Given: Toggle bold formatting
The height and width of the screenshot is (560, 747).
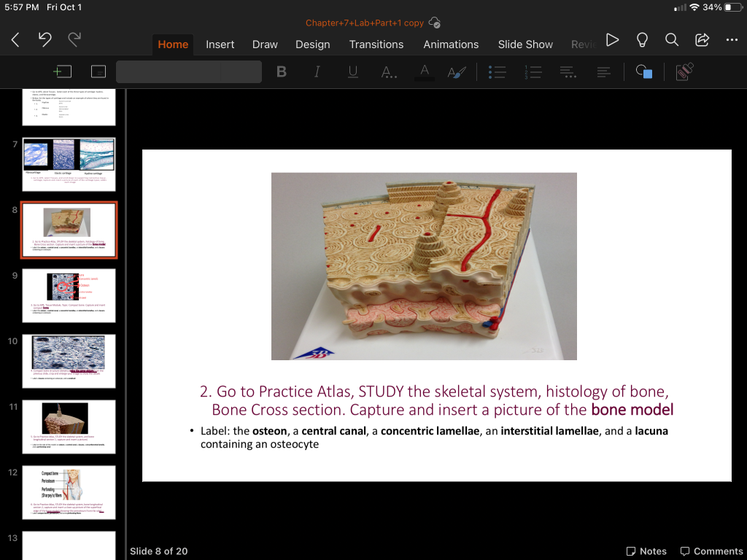Looking at the screenshot, I should click(x=282, y=71).
